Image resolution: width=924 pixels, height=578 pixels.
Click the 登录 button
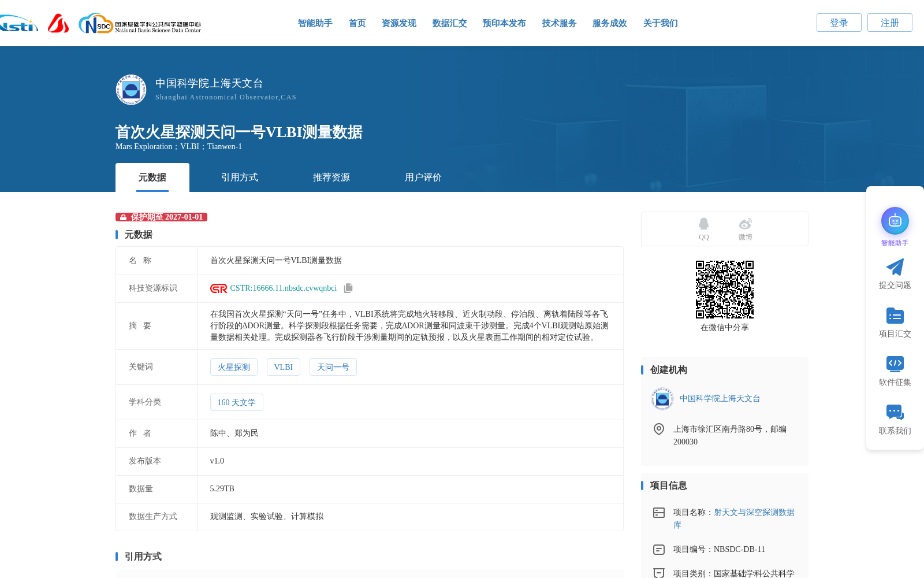point(839,23)
